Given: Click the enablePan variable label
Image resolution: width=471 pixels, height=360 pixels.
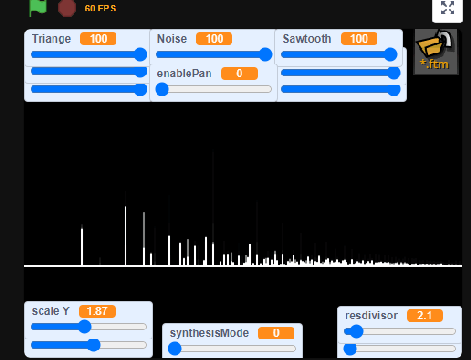Looking at the screenshot, I should pos(184,73).
